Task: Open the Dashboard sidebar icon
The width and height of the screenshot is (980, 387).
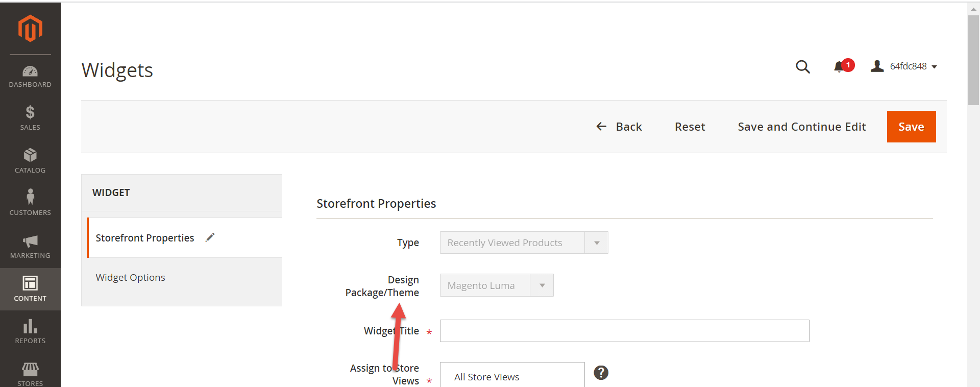Action: coord(30,71)
